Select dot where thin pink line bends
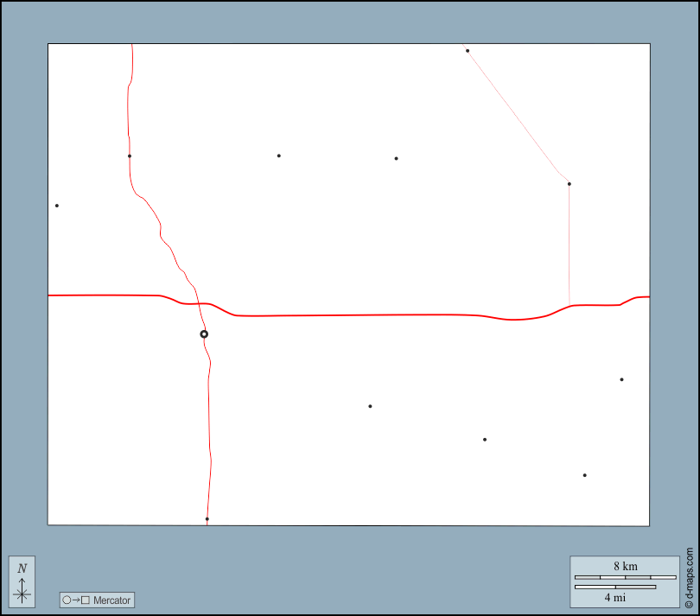 pos(569,183)
